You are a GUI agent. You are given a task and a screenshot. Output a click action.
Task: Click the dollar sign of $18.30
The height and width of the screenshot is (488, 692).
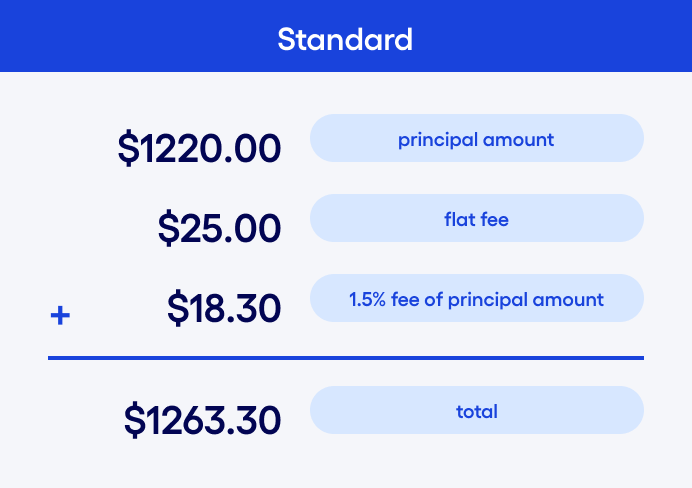177,309
